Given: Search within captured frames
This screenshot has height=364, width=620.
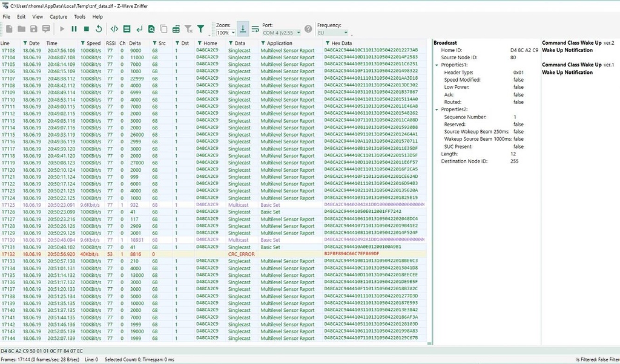Looking at the screenshot, I should pyautogui.click(x=151, y=28).
